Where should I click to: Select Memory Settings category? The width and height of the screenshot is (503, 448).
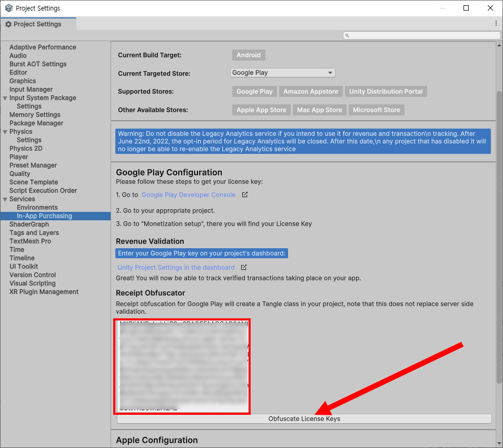(x=35, y=114)
